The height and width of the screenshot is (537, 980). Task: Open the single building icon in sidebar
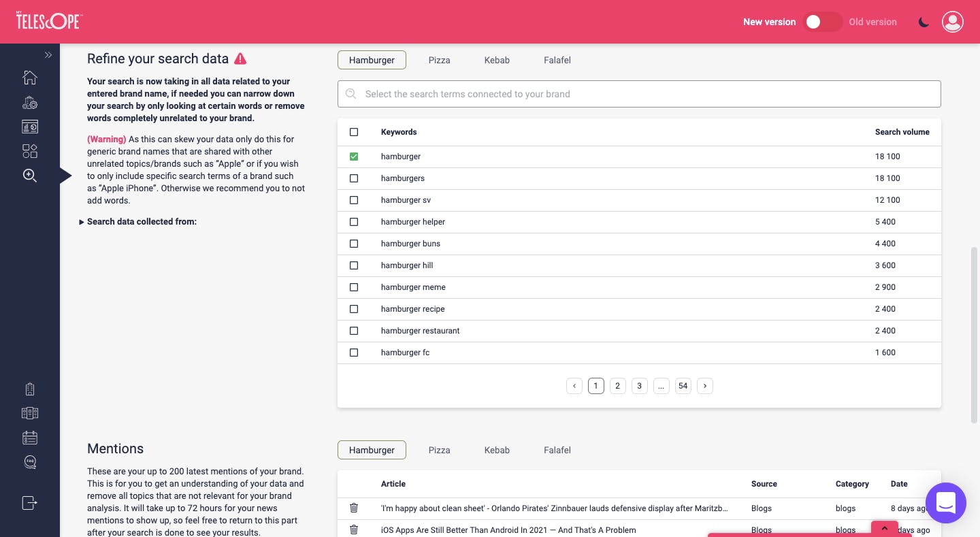pyautogui.click(x=30, y=389)
